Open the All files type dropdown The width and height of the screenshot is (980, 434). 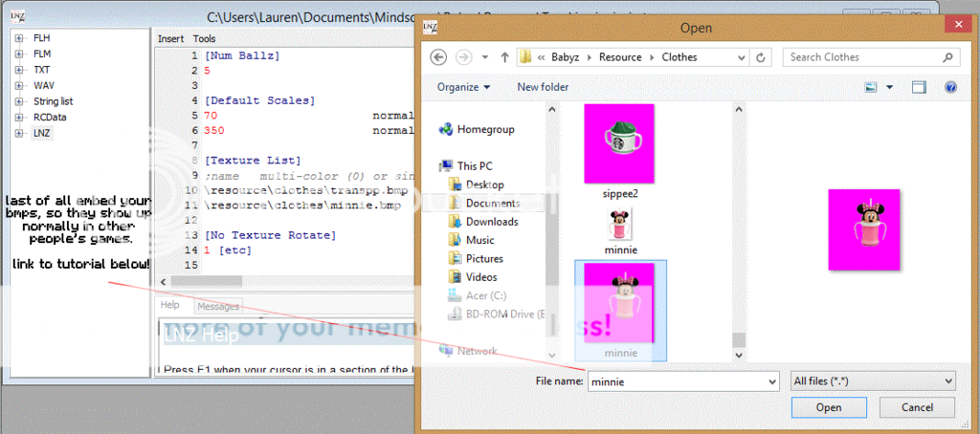pyautogui.click(x=873, y=380)
